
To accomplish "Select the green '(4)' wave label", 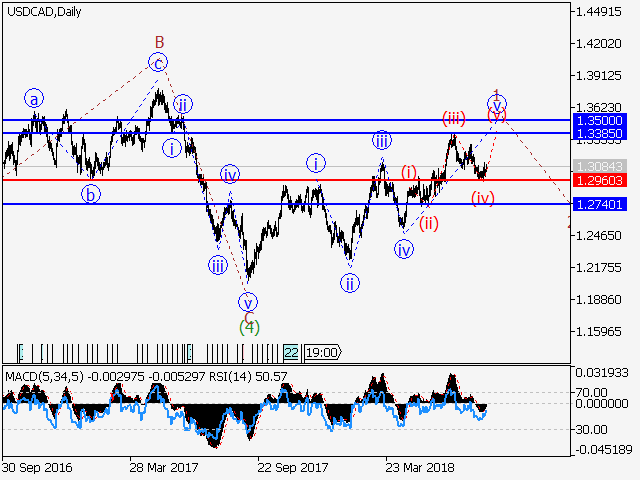I will (x=249, y=326).
